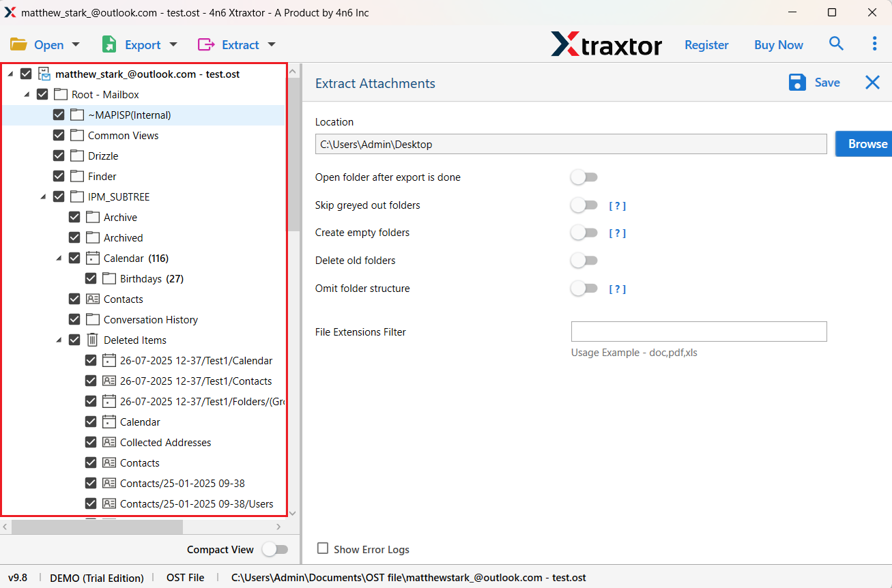Image resolution: width=892 pixels, height=588 pixels.
Task: Click the Location path field
Action: coord(571,144)
